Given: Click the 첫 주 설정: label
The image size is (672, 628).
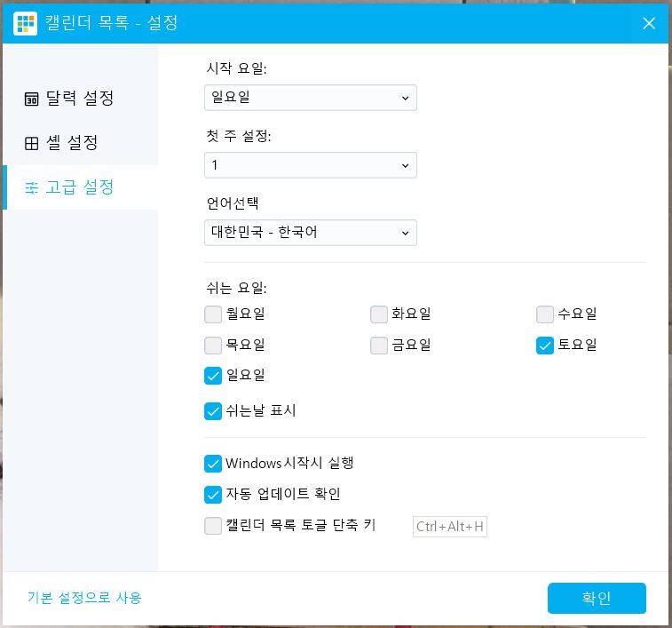Looking at the screenshot, I should click(239, 136).
